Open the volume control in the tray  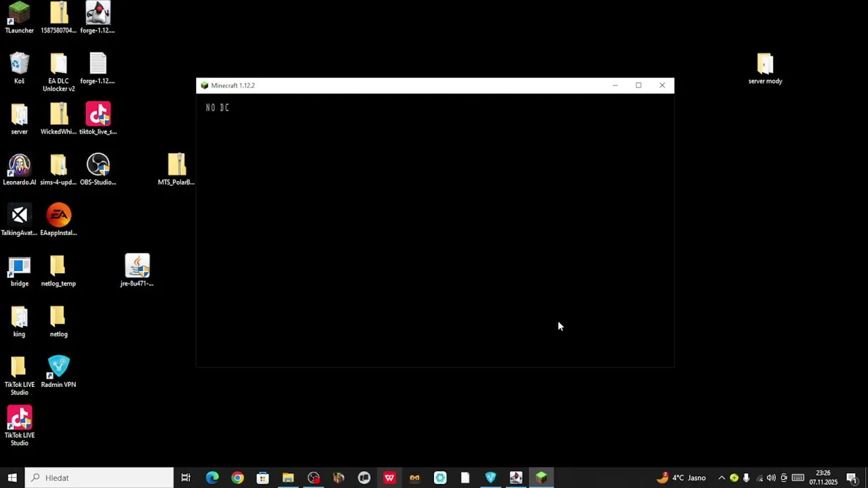[x=771, y=478]
